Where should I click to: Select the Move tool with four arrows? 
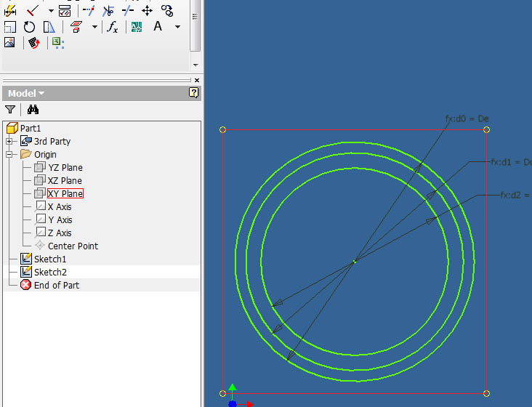(148, 11)
